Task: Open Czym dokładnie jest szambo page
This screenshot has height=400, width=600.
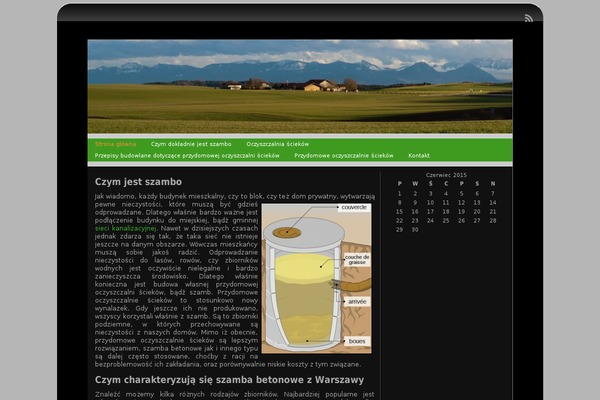Action: 191,144
